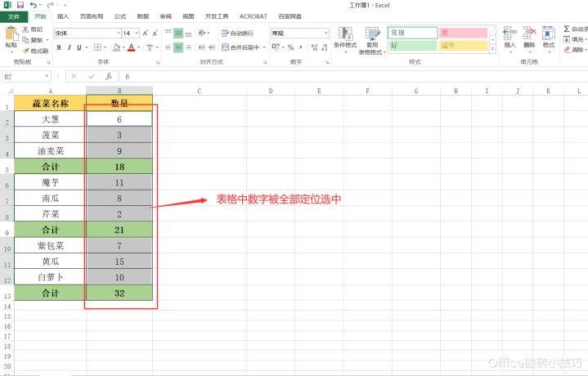Image resolution: width=588 pixels, height=376 pixels.
Task: Click the Fill (填充) button
Action: (575, 39)
